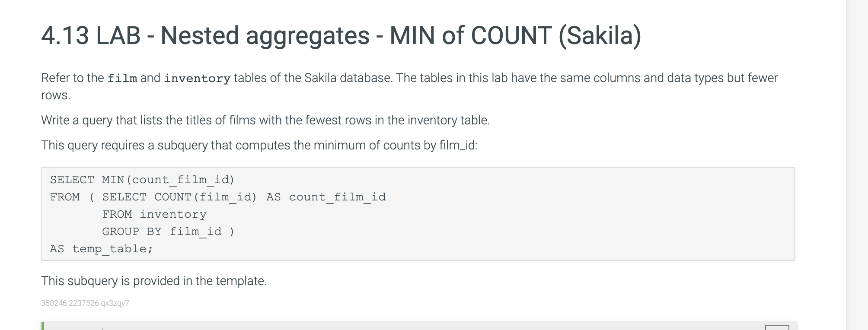Click the green-edged lab activity bar
The height and width of the screenshot is (330, 868).
click(419, 326)
